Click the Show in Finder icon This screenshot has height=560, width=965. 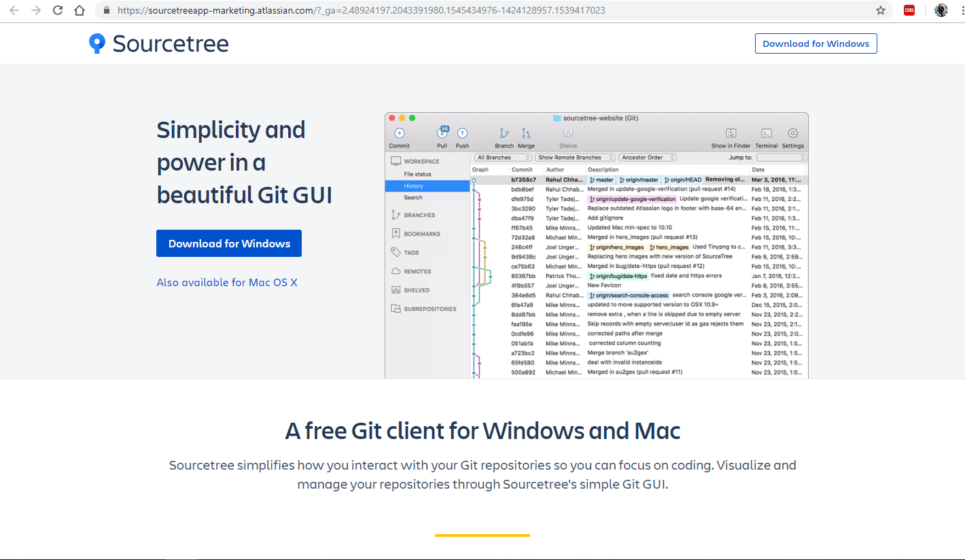(731, 133)
